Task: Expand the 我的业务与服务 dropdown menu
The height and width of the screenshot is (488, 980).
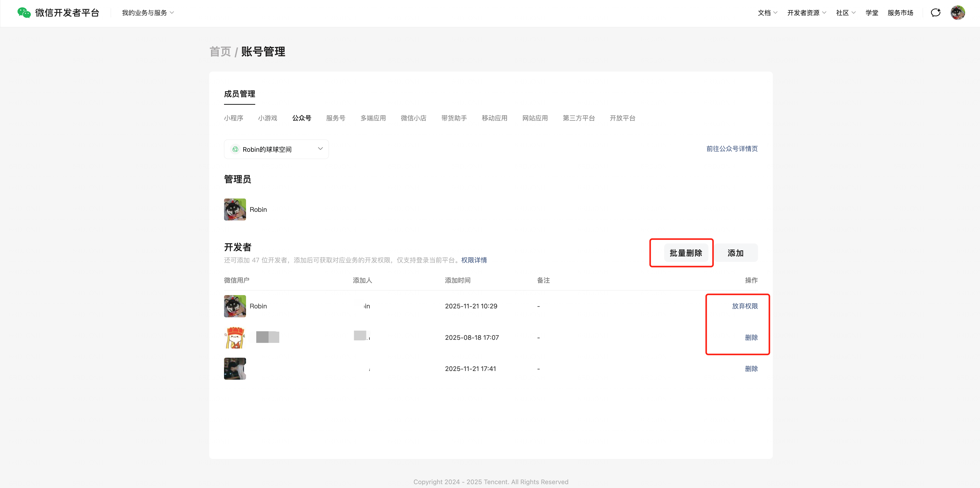Action: tap(148, 13)
